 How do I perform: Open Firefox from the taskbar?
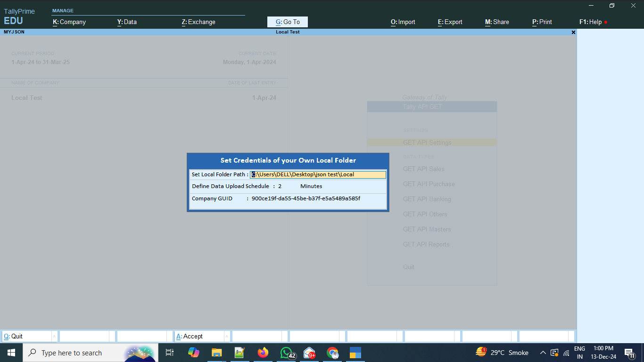click(263, 353)
